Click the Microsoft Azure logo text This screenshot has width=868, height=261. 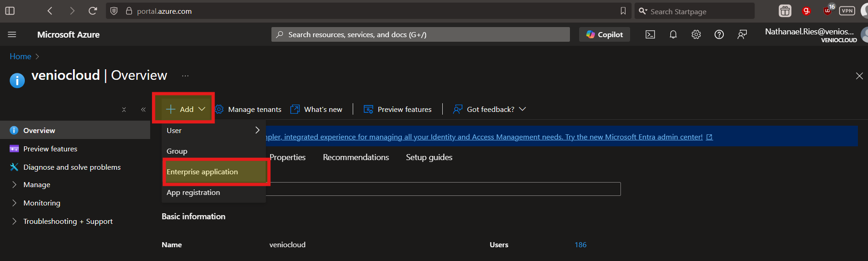point(68,34)
